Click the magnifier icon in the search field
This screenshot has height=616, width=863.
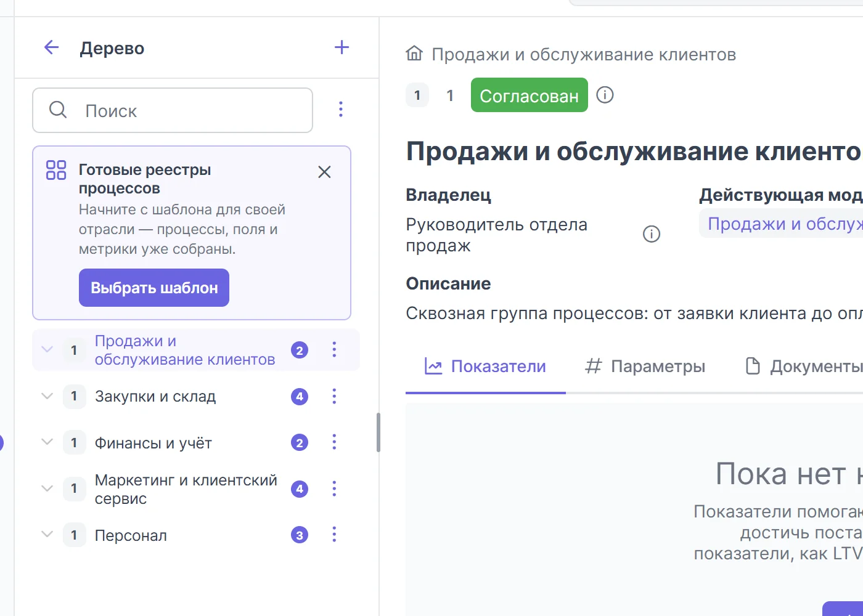point(58,110)
